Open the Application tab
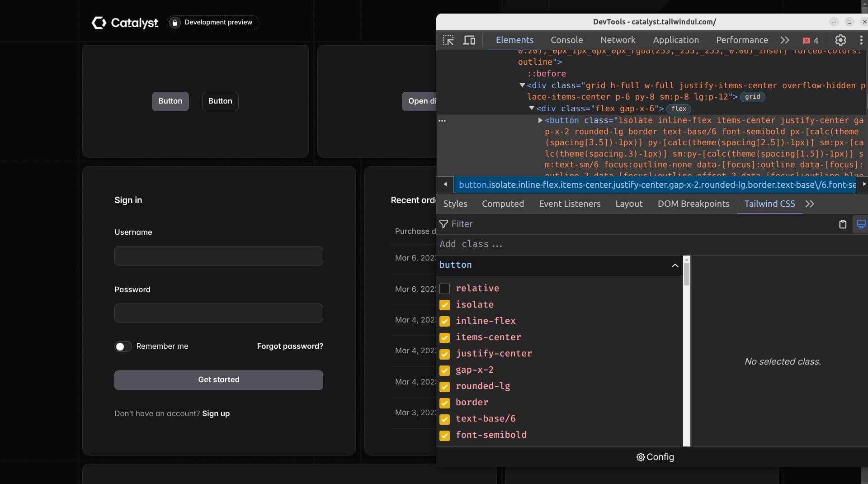 [x=676, y=40]
